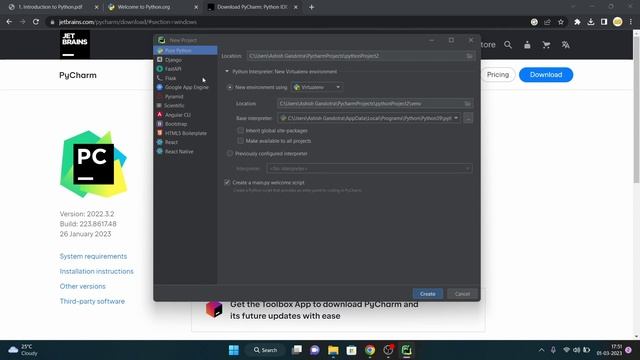
Task: Click the Create button
Action: [x=427, y=294]
